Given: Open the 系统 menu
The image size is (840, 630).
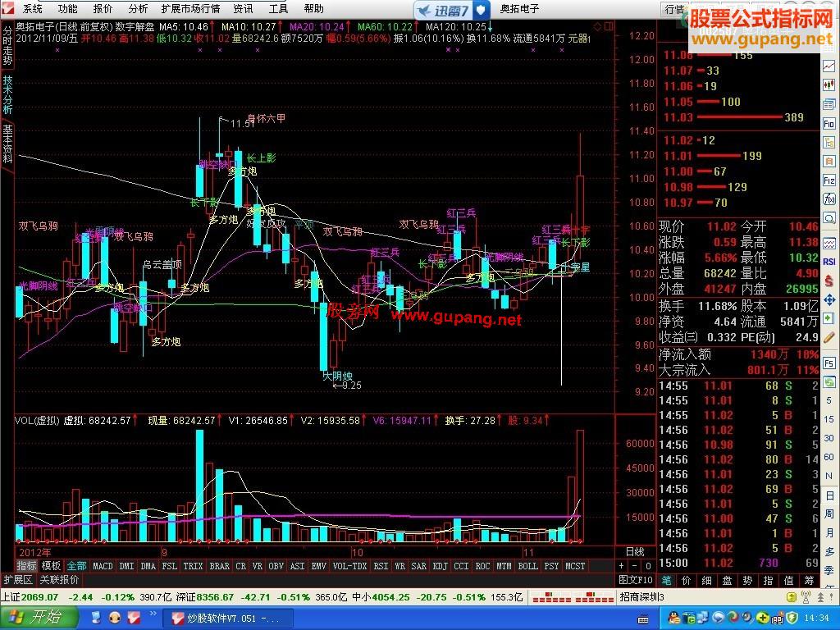Looking at the screenshot, I should pyautogui.click(x=33, y=8).
